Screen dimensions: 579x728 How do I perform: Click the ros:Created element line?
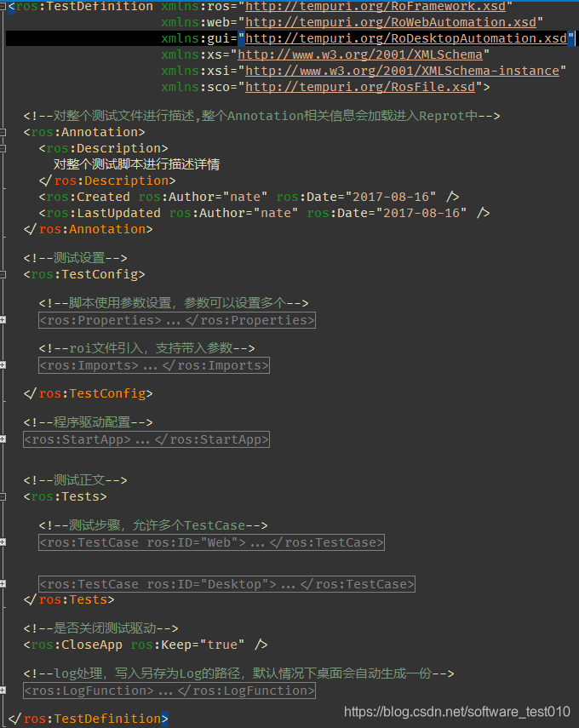click(x=249, y=197)
